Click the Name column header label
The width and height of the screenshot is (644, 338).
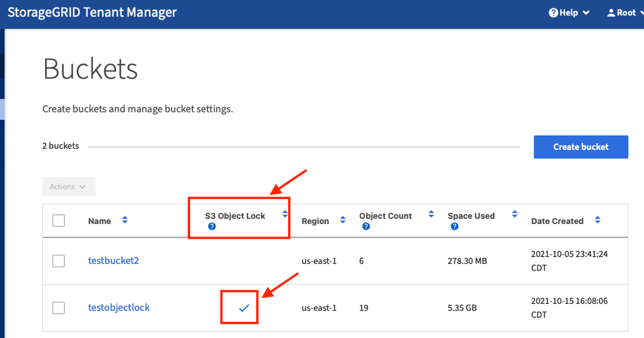(99, 221)
